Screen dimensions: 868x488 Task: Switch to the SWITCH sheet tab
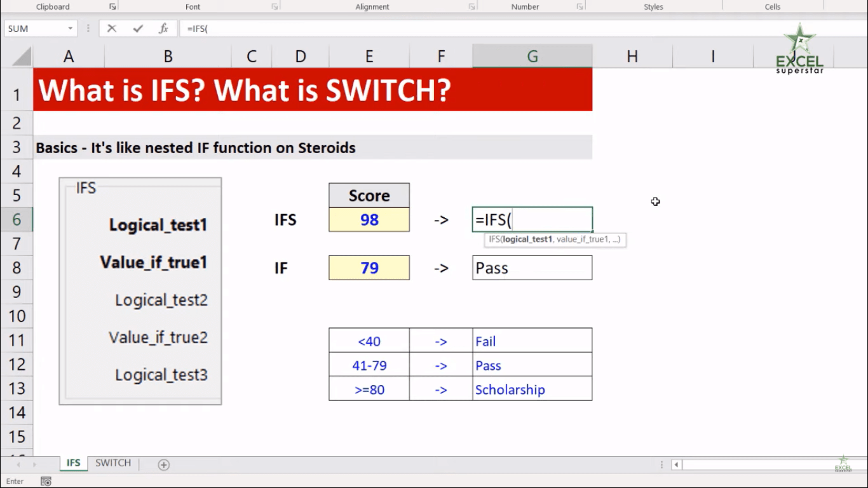point(112,463)
